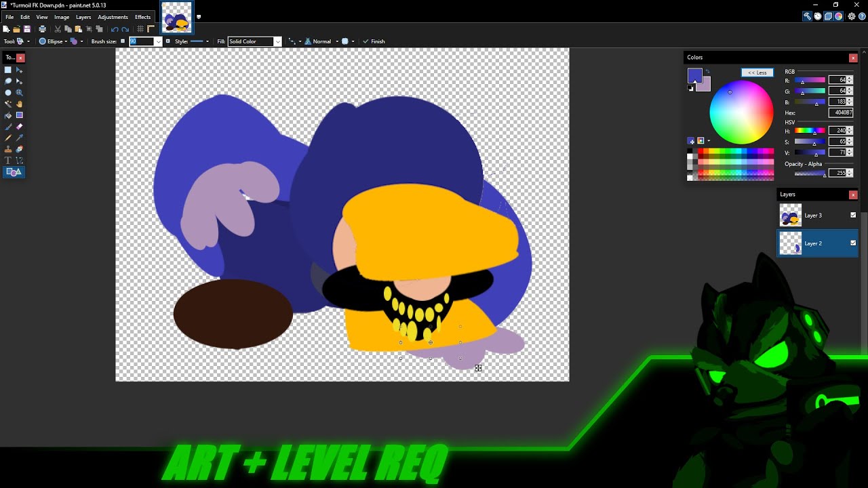The width and height of the screenshot is (868, 488).
Task: Toggle the Colors window button
Action: [x=839, y=16]
